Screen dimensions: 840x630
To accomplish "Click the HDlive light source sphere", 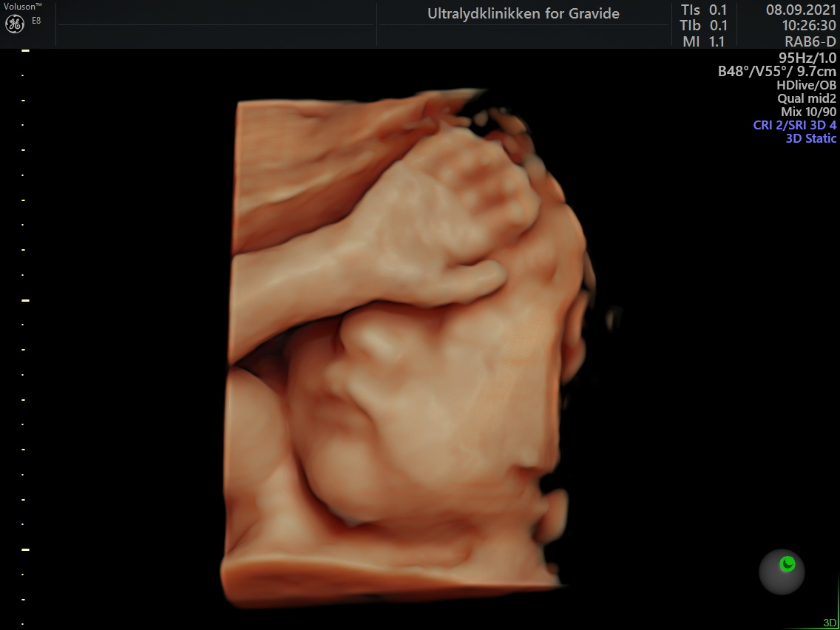I will pyautogui.click(x=782, y=572).
